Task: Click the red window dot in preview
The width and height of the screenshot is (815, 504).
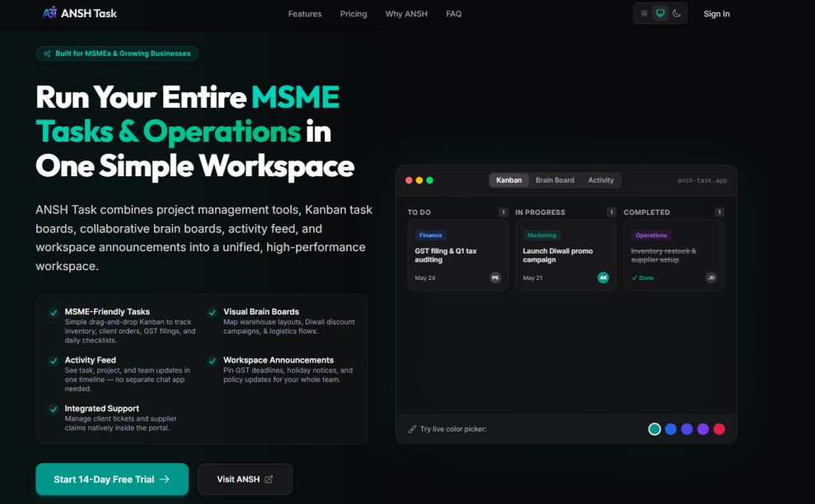Action: [x=409, y=180]
